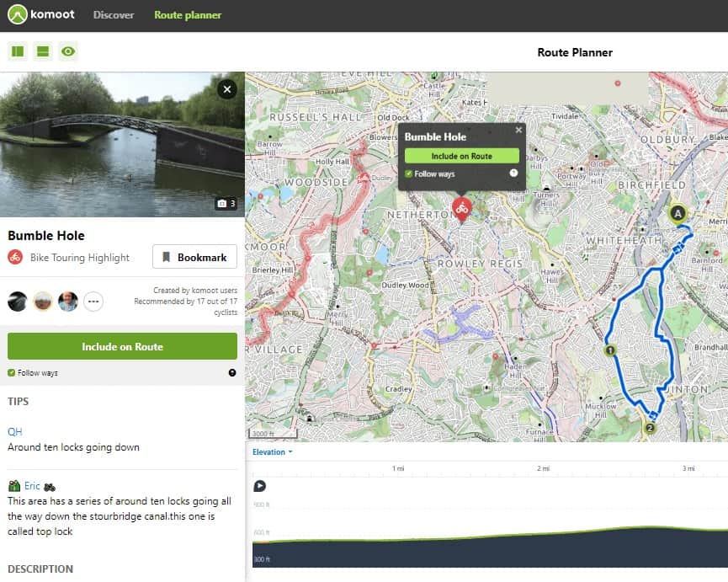Select waypoint 1 marker on route

pos(610,350)
